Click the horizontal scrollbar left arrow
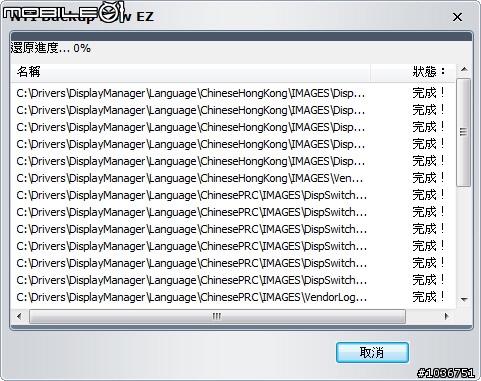Image resolution: width=481 pixels, height=381 pixels. tap(19, 316)
